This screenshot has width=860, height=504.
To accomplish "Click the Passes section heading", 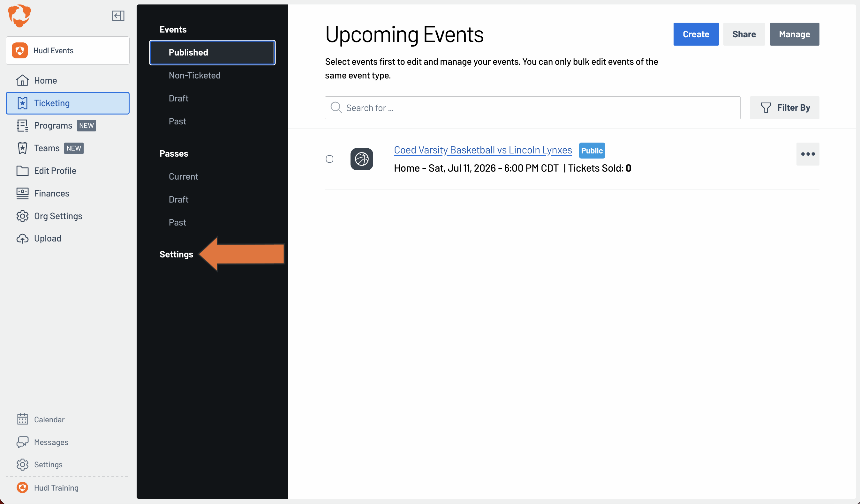I will click(x=174, y=153).
